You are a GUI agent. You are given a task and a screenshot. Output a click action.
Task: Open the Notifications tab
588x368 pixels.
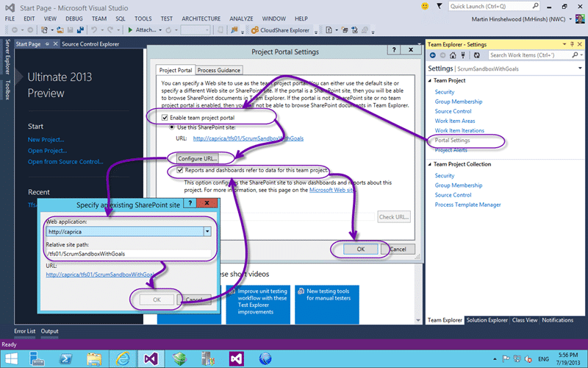(x=557, y=320)
